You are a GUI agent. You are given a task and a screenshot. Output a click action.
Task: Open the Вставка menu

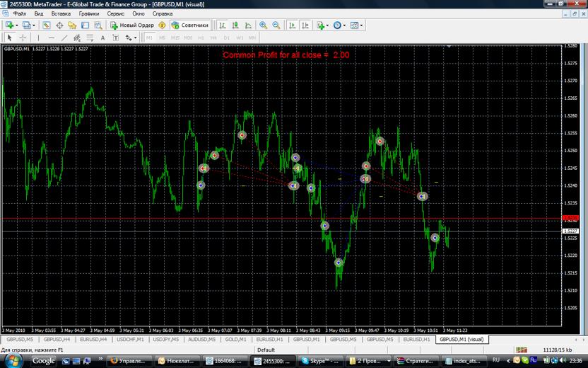(61, 13)
